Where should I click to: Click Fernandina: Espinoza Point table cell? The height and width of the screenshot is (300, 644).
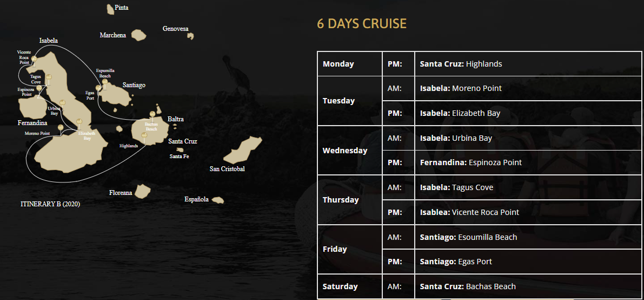click(x=528, y=162)
